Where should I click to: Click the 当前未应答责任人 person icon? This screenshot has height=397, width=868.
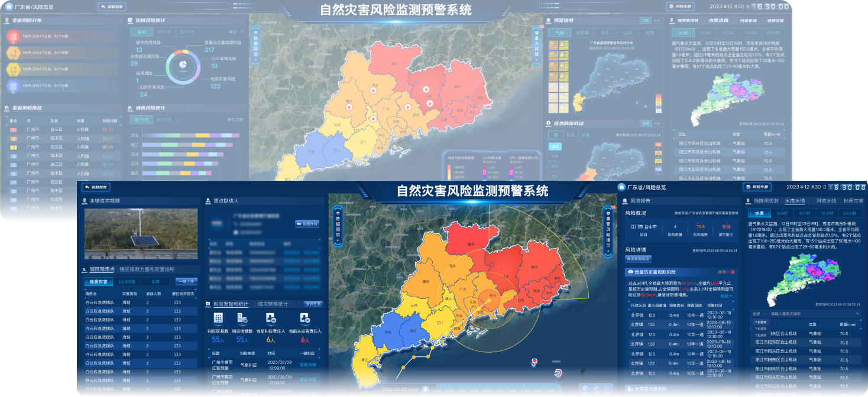pyautogui.click(x=305, y=318)
